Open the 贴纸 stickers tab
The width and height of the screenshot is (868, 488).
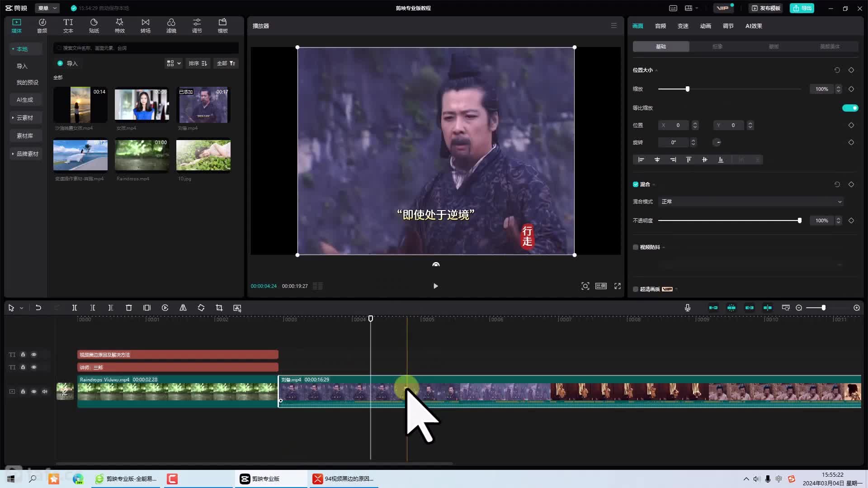pyautogui.click(x=94, y=26)
